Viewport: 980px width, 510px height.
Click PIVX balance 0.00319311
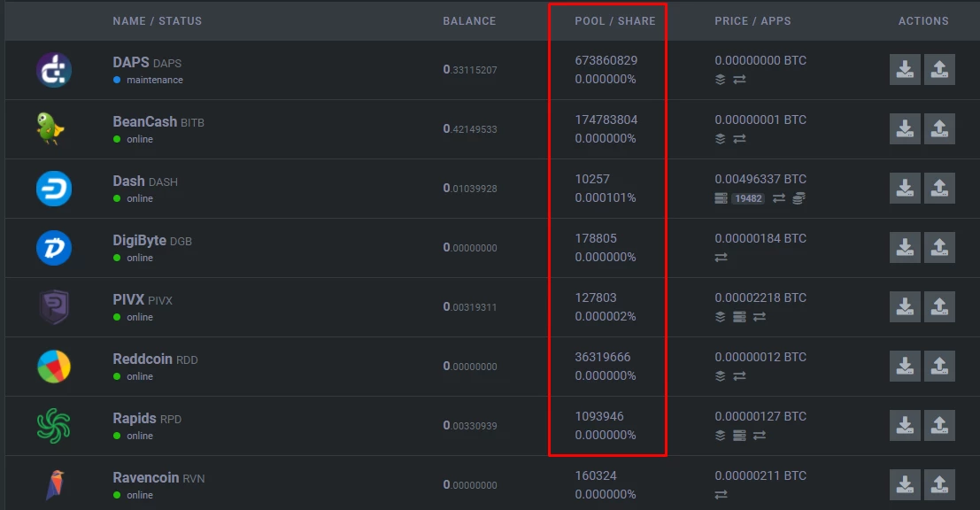[470, 307]
